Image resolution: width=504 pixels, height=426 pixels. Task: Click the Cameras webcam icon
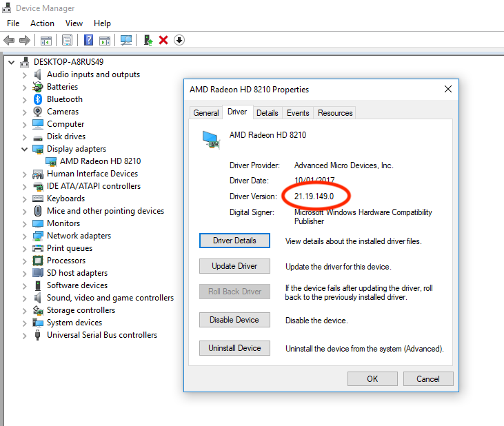click(38, 112)
